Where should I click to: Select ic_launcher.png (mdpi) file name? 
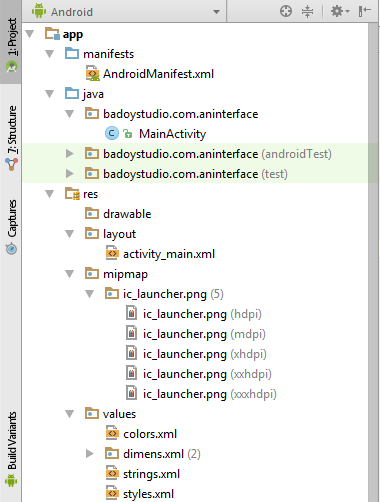coord(204,334)
